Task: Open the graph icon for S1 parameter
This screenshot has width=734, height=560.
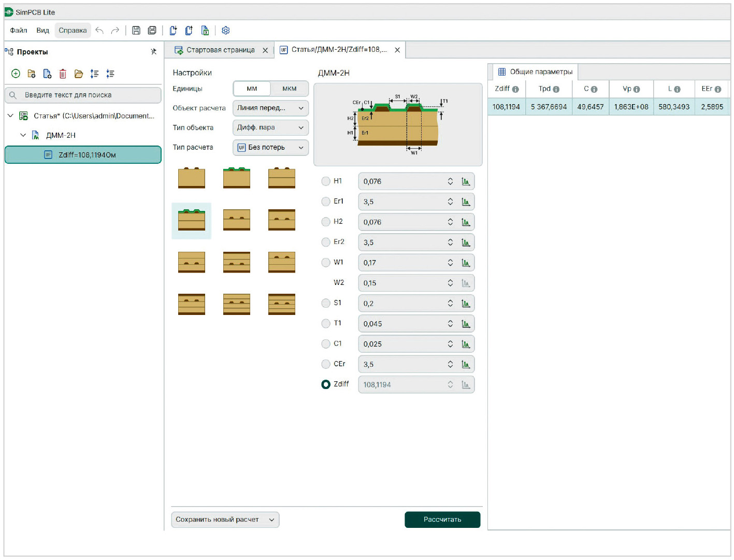Action: [466, 304]
